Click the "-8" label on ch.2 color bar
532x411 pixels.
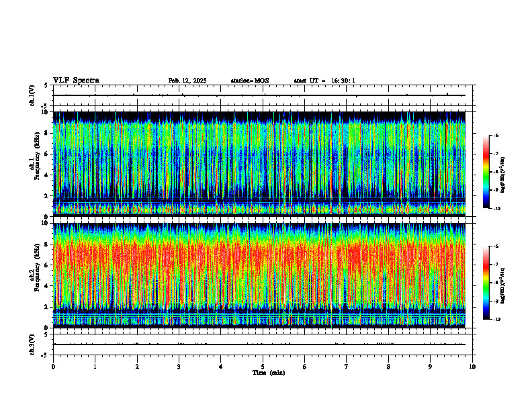coord(496,283)
